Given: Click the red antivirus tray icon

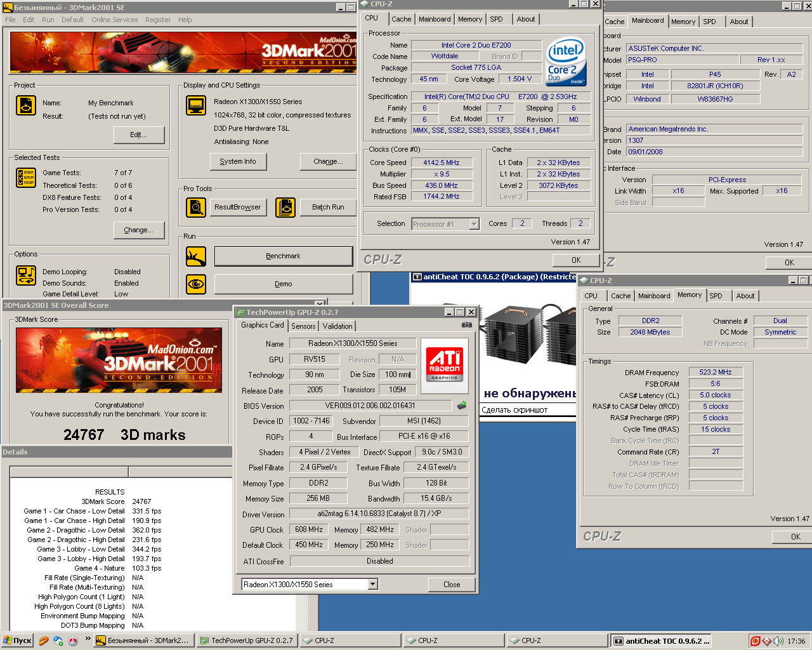Looking at the screenshot, I should click(x=755, y=641).
